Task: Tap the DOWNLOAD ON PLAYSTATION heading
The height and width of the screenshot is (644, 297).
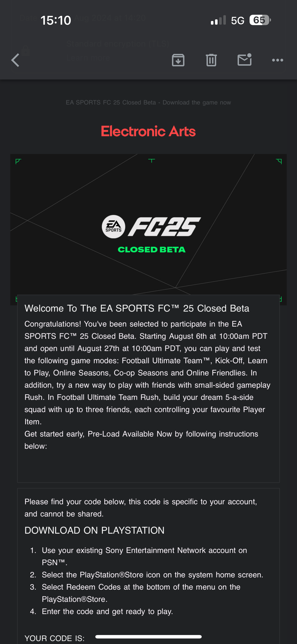Action: click(94, 530)
